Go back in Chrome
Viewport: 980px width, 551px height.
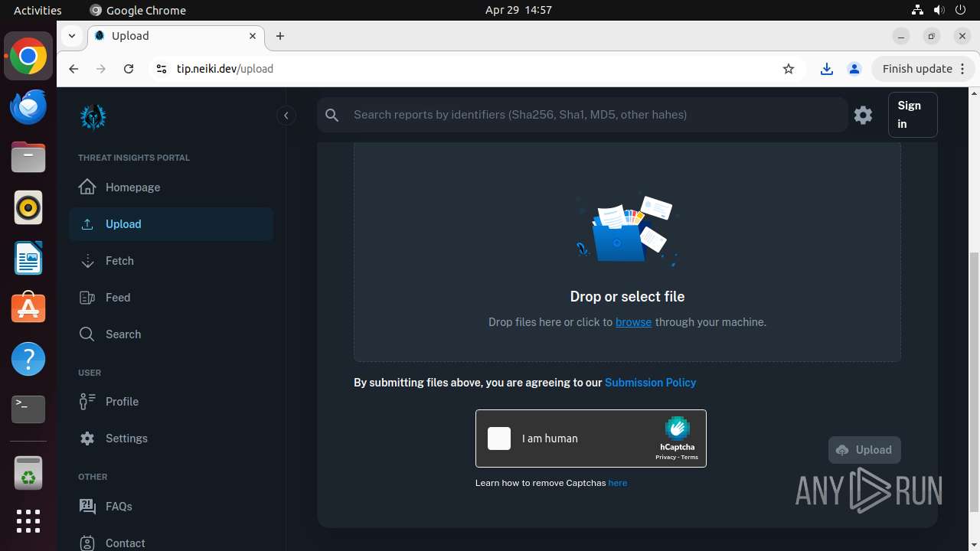[x=73, y=69]
